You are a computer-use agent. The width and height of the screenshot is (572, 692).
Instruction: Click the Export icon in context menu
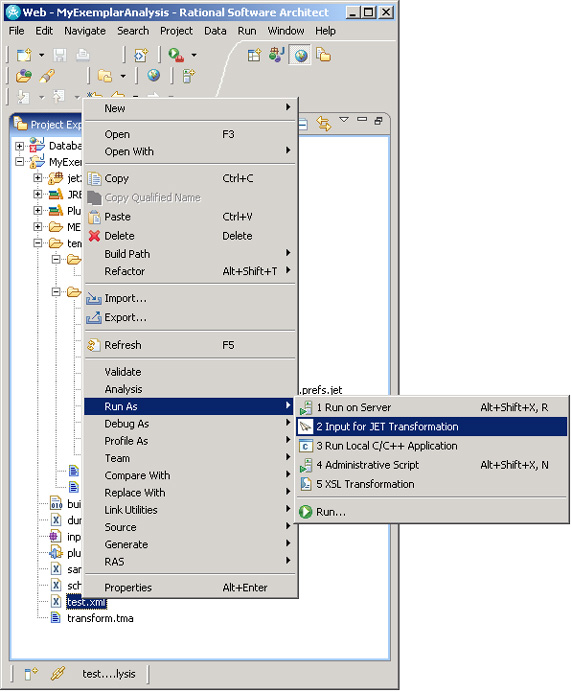(94, 317)
